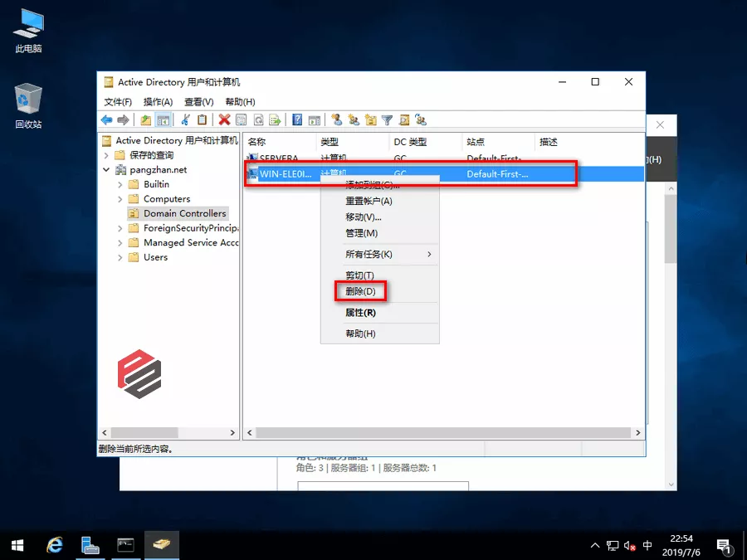Select the Users folder in the tree
The image size is (747, 560).
[x=155, y=257]
